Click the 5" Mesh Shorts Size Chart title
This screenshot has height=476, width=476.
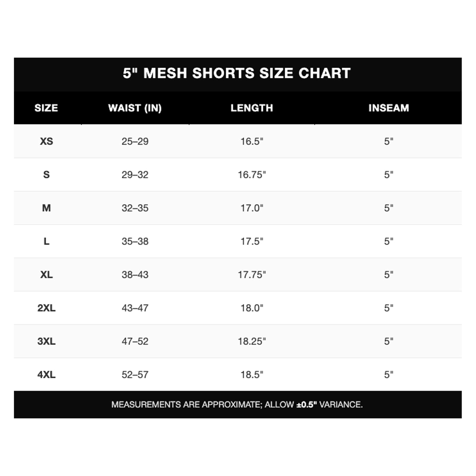click(237, 73)
